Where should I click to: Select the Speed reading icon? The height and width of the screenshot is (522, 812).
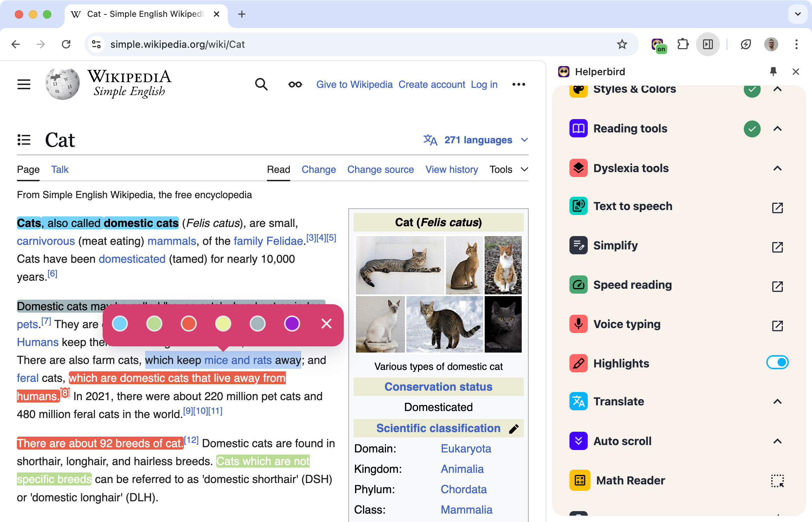click(578, 285)
